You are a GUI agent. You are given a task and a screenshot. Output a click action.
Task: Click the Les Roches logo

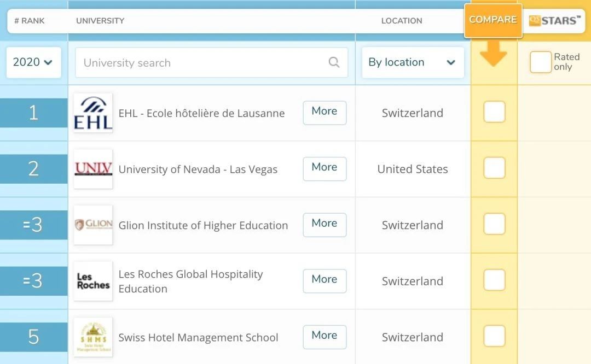[x=93, y=281]
